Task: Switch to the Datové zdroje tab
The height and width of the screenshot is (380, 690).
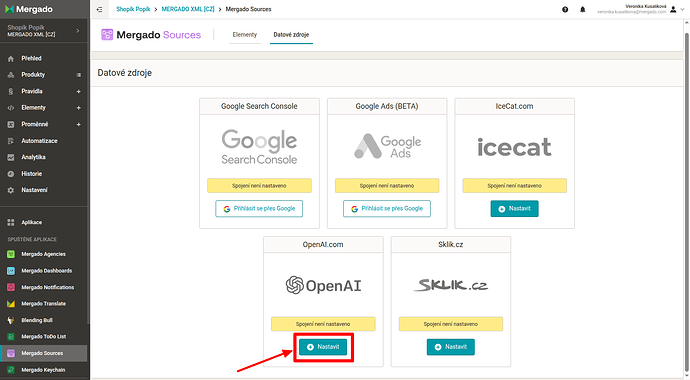Action: click(x=291, y=35)
